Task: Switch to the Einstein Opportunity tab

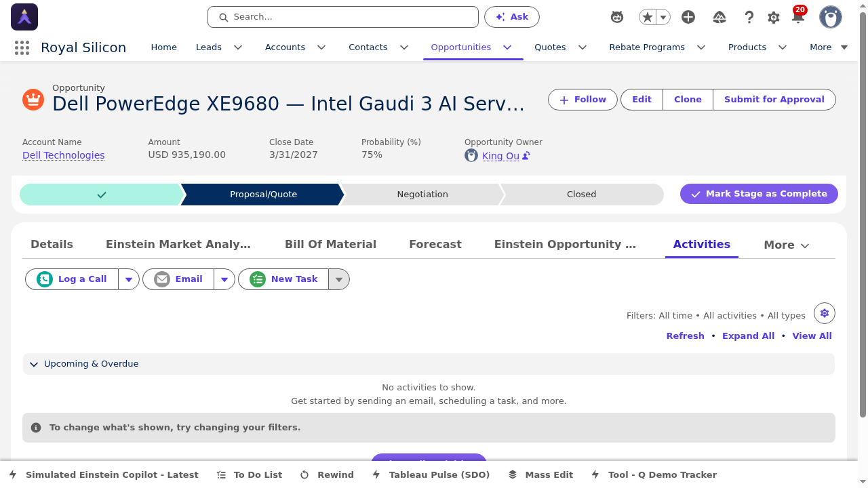Action: pos(565,245)
